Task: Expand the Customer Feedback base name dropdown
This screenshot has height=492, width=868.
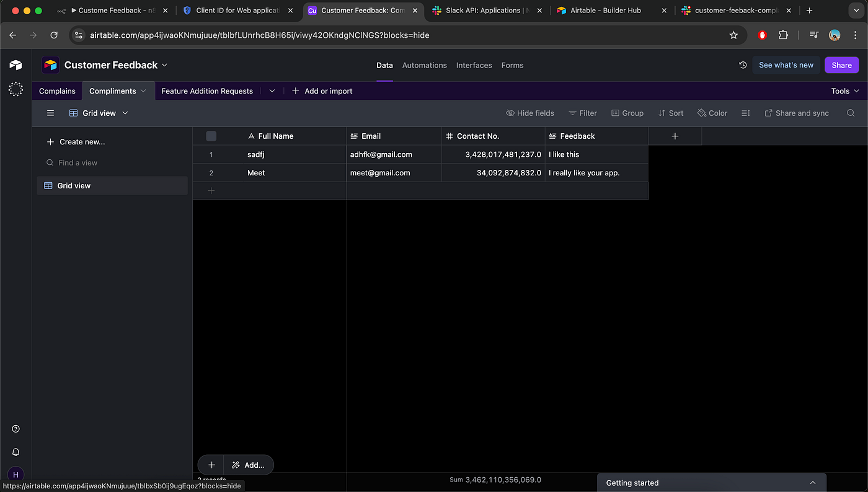Action: 164,65
